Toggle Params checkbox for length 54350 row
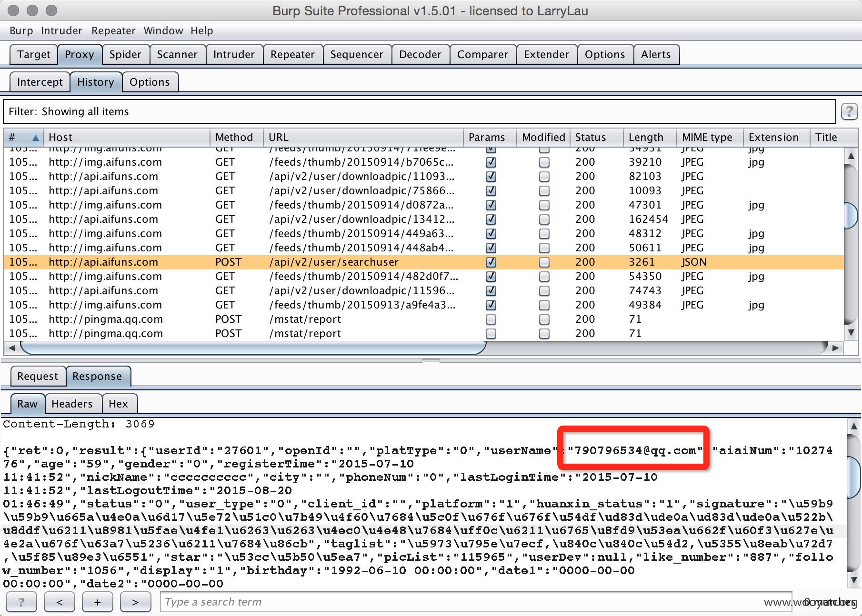Image resolution: width=862 pixels, height=616 pixels. pos(491,277)
